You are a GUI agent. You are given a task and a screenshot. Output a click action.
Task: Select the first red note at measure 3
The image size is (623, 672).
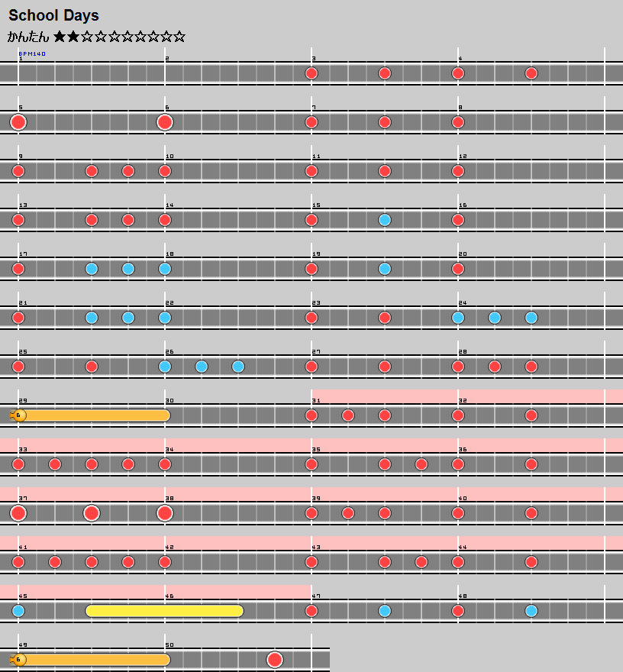311,73
